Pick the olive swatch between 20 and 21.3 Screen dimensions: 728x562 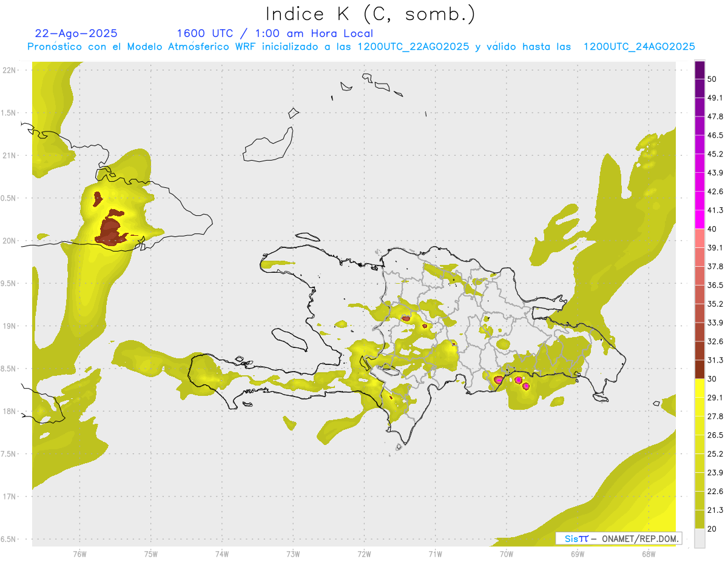(699, 520)
